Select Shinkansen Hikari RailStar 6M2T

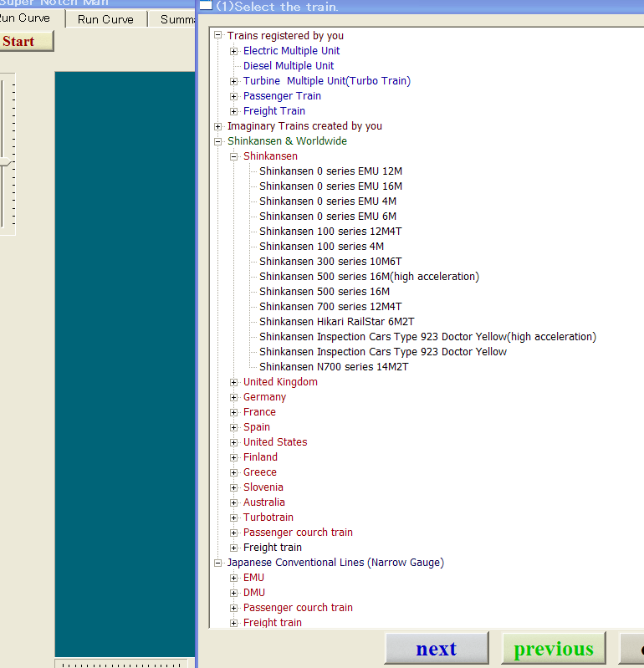pyautogui.click(x=337, y=322)
